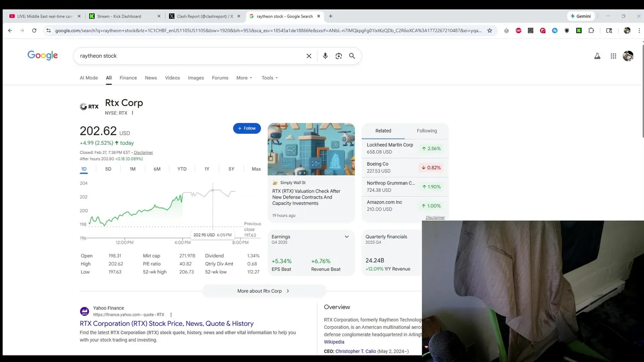Follow Rtx Corp stock
This screenshot has height=362, width=644.
(247, 128)
